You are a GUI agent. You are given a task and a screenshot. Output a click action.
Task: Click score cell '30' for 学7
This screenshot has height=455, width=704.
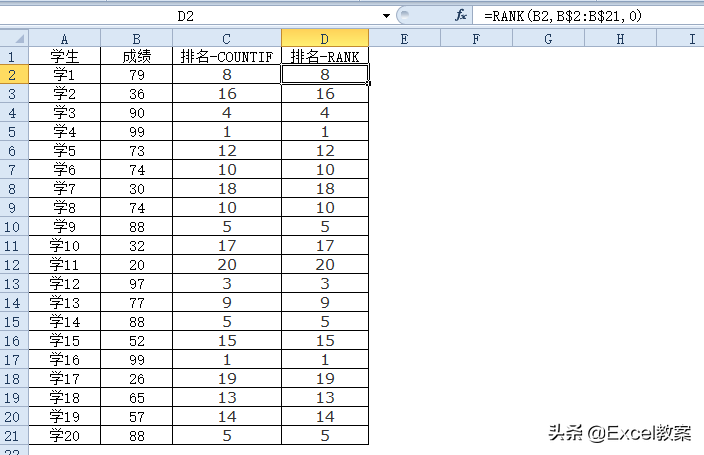pyautogui.click(x=136, y=189)
